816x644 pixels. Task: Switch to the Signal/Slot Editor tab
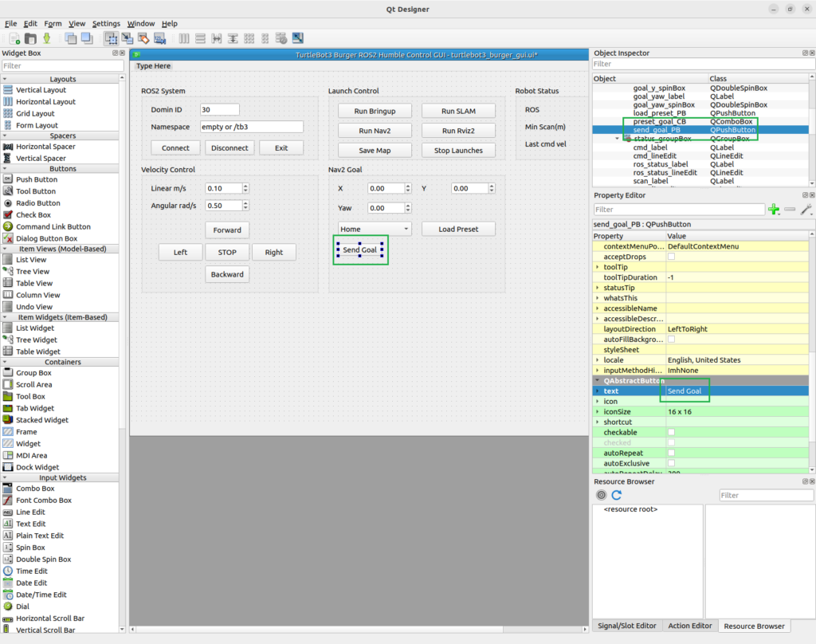coord(626,626)
